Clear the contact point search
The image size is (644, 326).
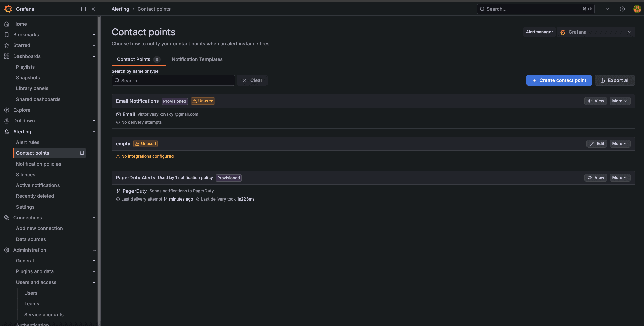point(252,80)
